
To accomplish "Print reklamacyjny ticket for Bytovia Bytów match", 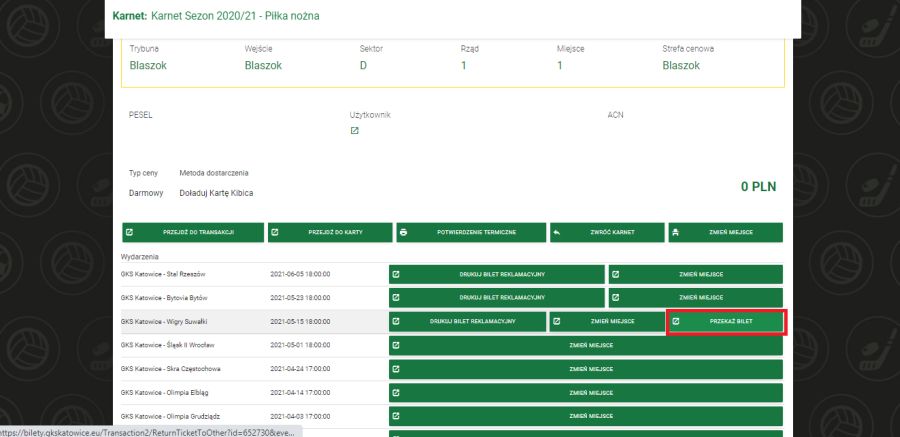I will point(497,298).
